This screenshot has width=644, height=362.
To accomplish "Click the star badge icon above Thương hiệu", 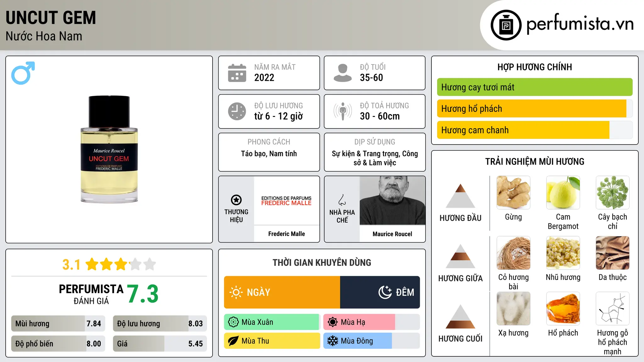I will coord(236,200).
